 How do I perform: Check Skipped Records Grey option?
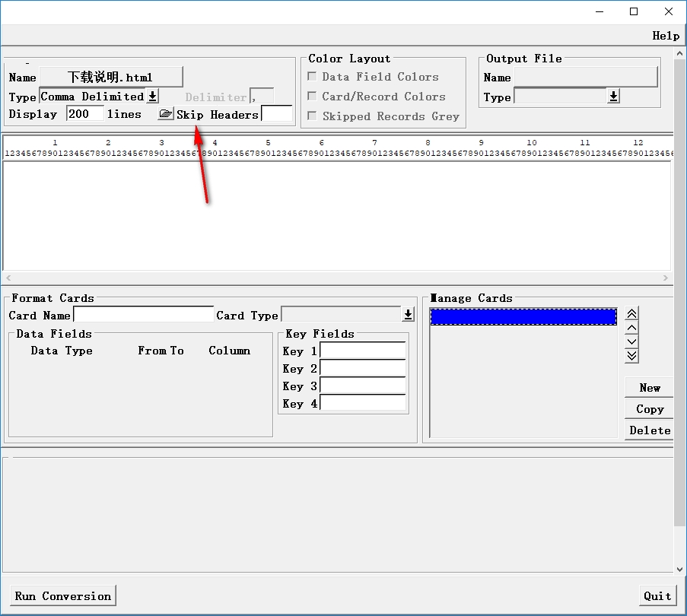[x=312, y=116]
